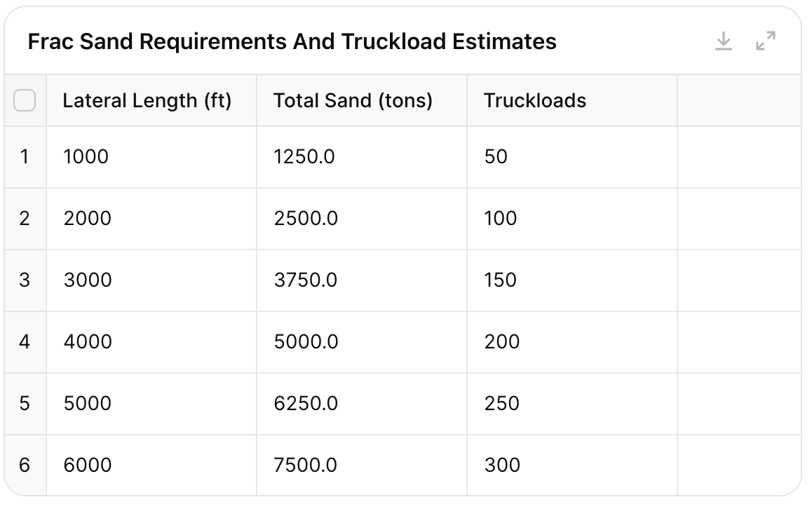
Task: Click the download table icon
Action: point(723,41)
